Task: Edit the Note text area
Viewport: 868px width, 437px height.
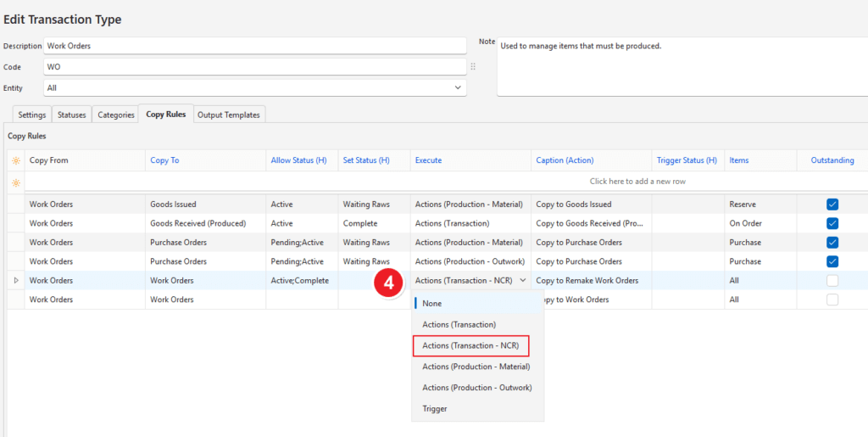Action: click(678, 68)
